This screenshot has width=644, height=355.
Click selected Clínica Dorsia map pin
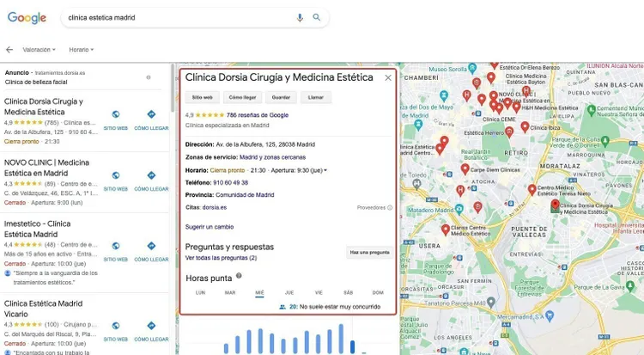(556, 205)
